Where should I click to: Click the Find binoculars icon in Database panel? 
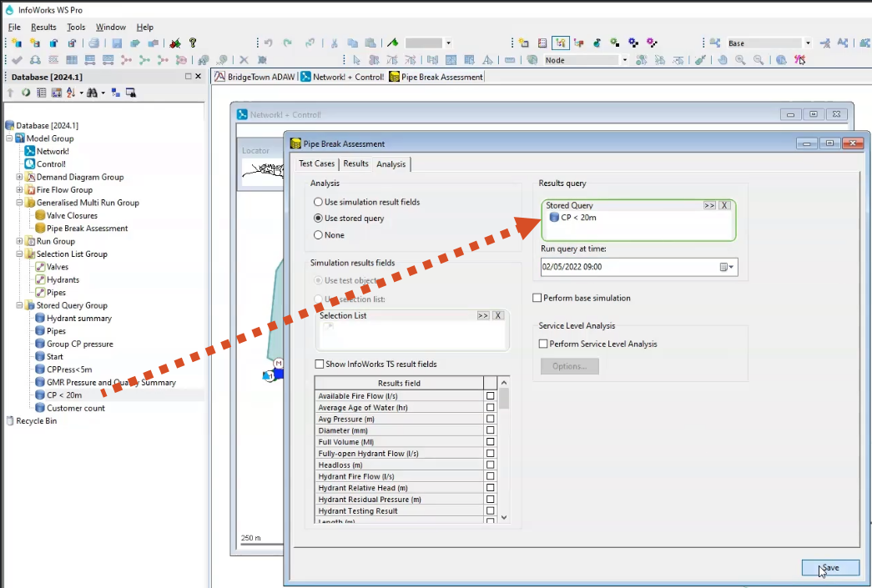click(x=92, y=93)
